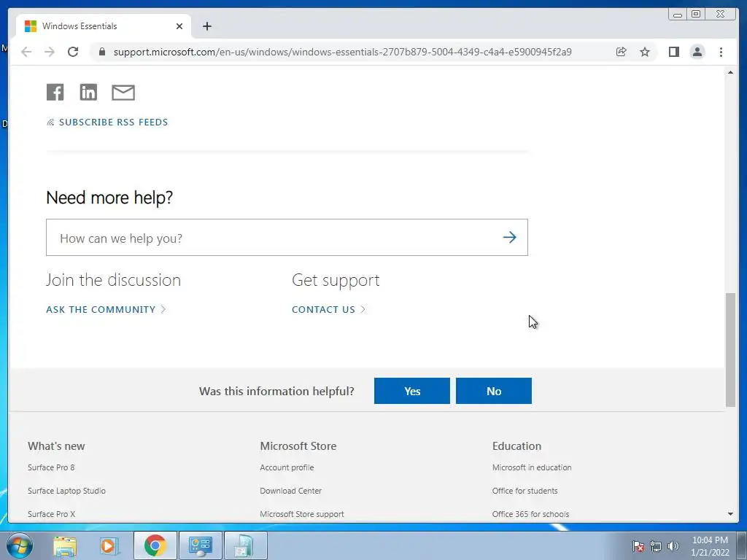Viewport: 747px width, 560px height.
Task: Restore down the Chrome window
Action: [696, 15]
